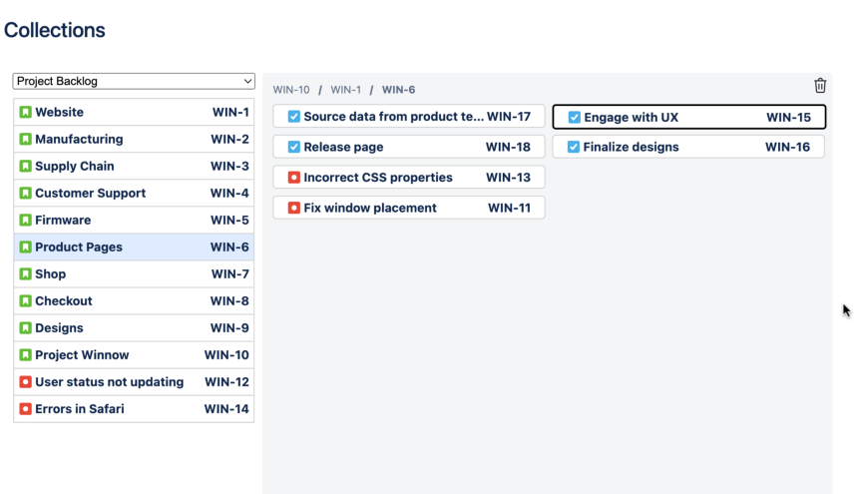
Task: Click bug icon next to Fix window placement
Action: point(294,209)
